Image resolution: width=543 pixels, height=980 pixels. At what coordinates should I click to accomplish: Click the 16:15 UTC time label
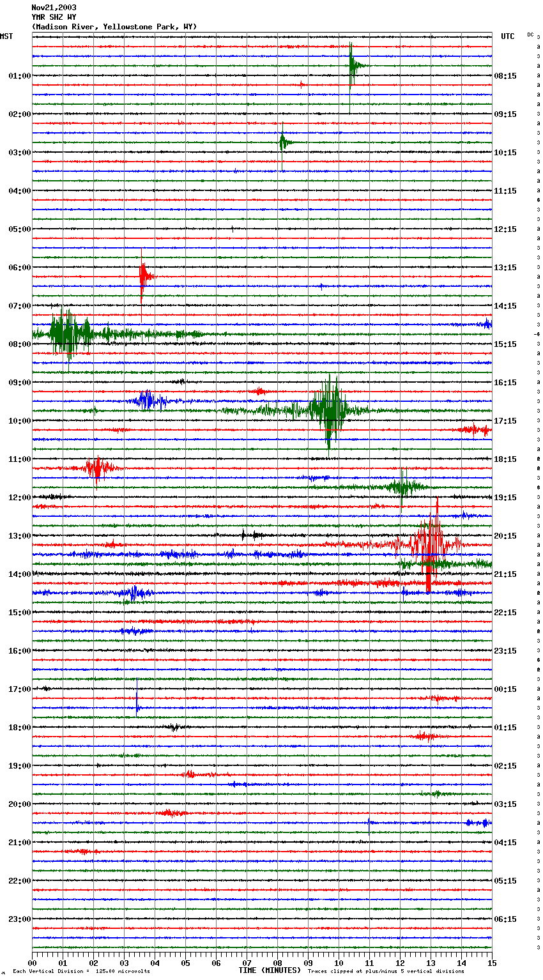(x=505, y=383)
